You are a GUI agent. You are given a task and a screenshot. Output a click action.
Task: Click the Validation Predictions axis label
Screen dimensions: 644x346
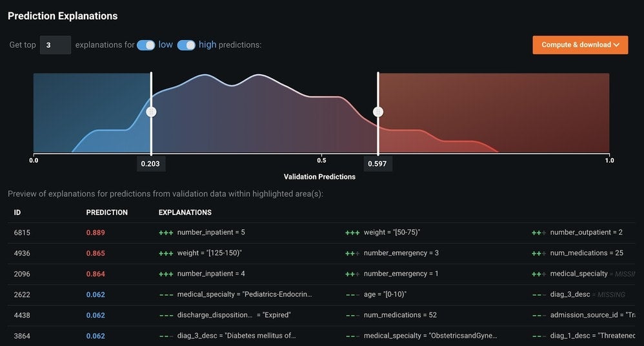pyautogui.click(x=319, y=177)
